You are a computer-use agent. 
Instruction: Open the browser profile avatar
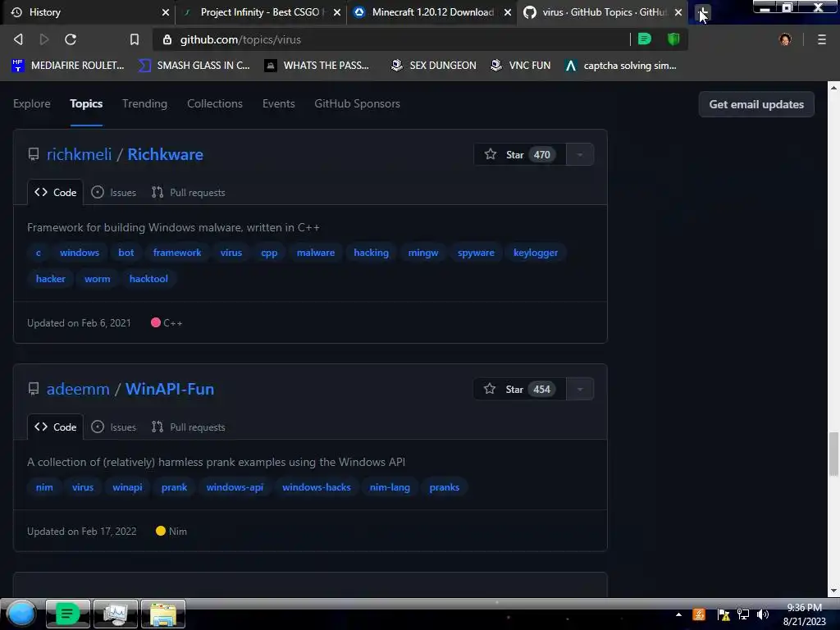click(x=785, y=39)
